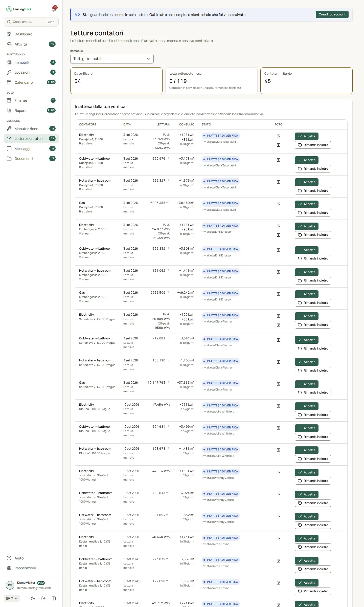Collapse the sidebar panel icon
The image size is (364, 607).
point(54,598)
